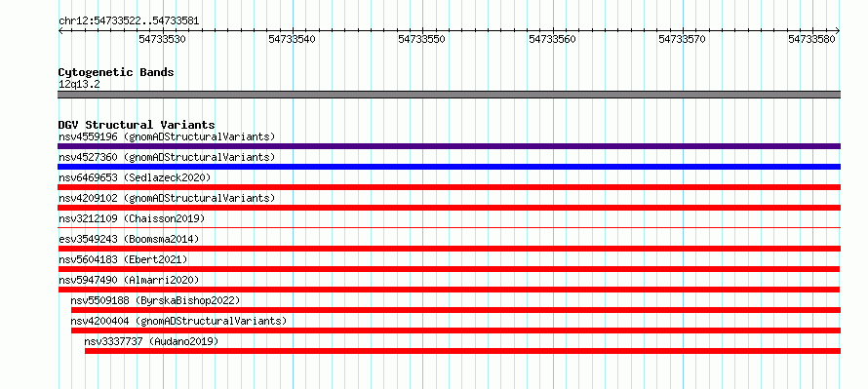Select nsv4200404 gnomAD variant label
868x389 pixels.
178,321
